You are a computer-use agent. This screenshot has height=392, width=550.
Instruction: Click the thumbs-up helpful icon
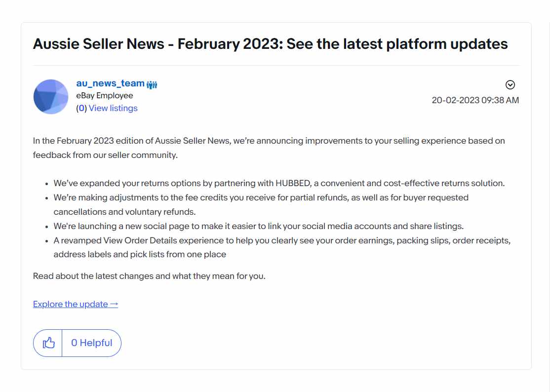click(x=48, y=343)
